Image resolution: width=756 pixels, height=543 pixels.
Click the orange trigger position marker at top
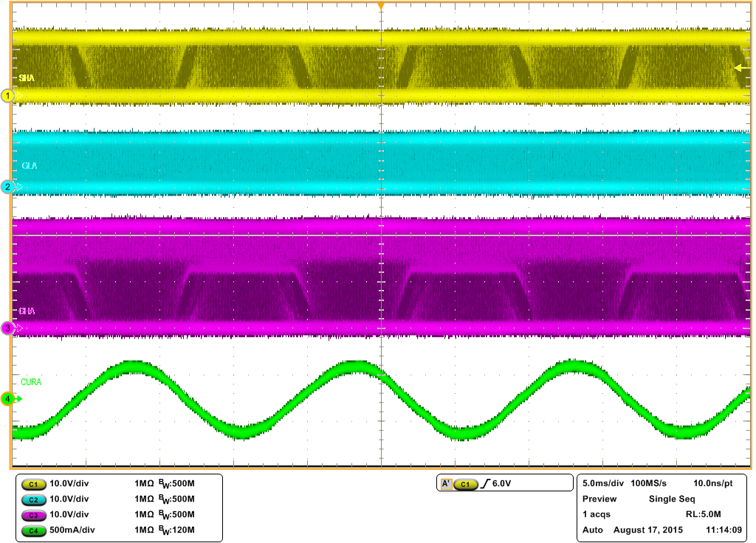pyautogui.click(x=381, y=6)
